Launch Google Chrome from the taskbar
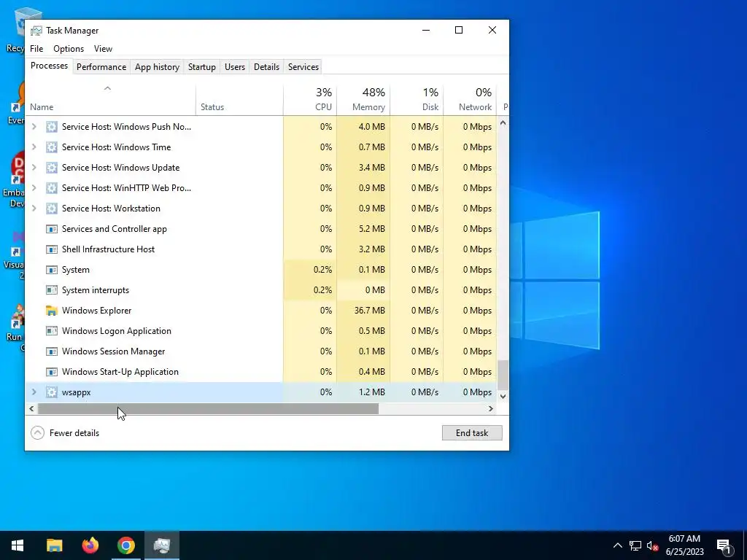The height and width of the screenshot is (560, 747). coord(126,545)
